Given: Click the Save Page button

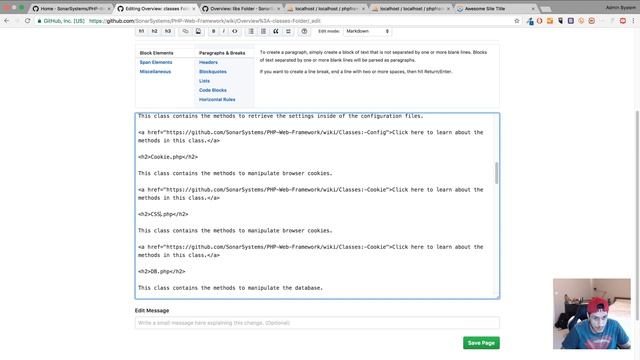Looking at the screenshot, I should 481,343.
